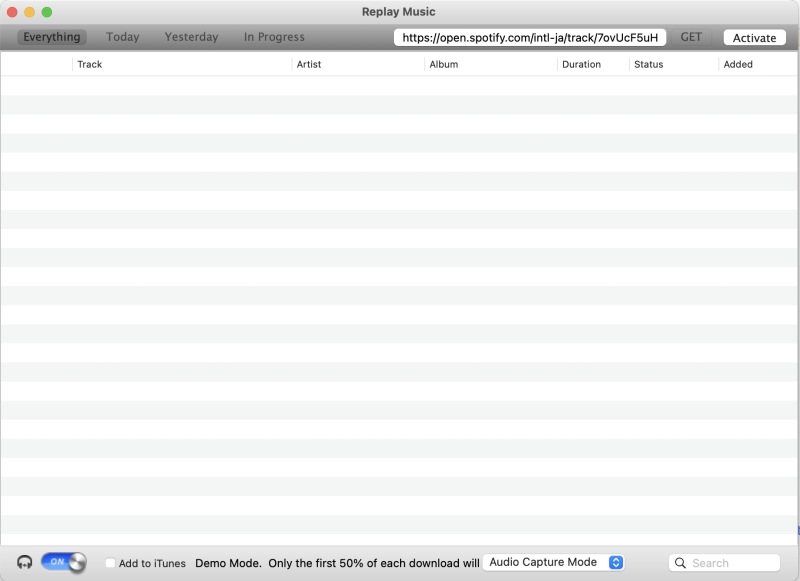
Task: Maximize the Replay Music window
Action: (47, 12)
